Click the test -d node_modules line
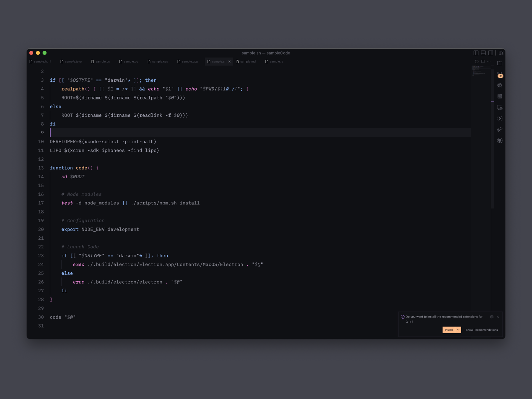 tap(130, 203)
